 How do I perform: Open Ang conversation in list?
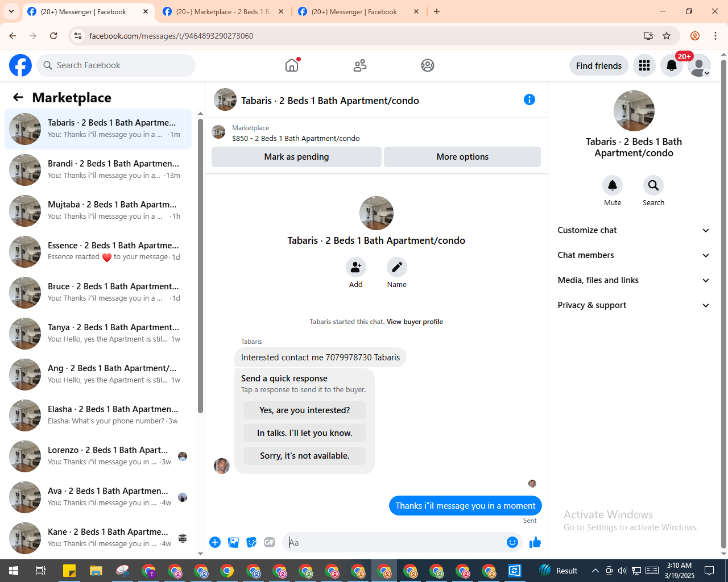(98, 375)
